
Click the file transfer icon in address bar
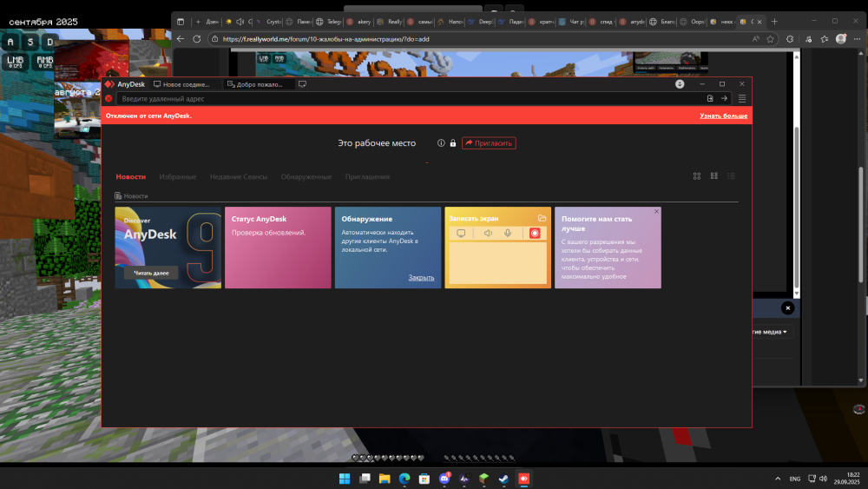click(x=710, y=98)
